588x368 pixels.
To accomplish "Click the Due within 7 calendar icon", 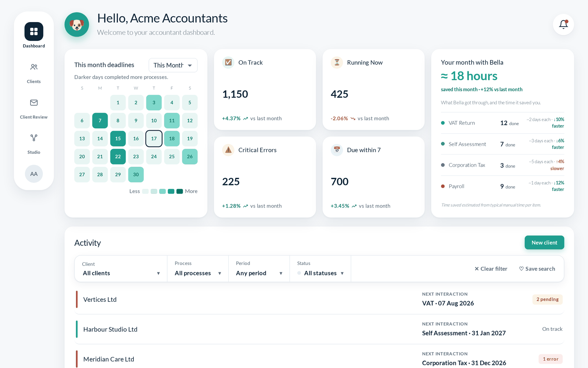I will coord(337,150).
